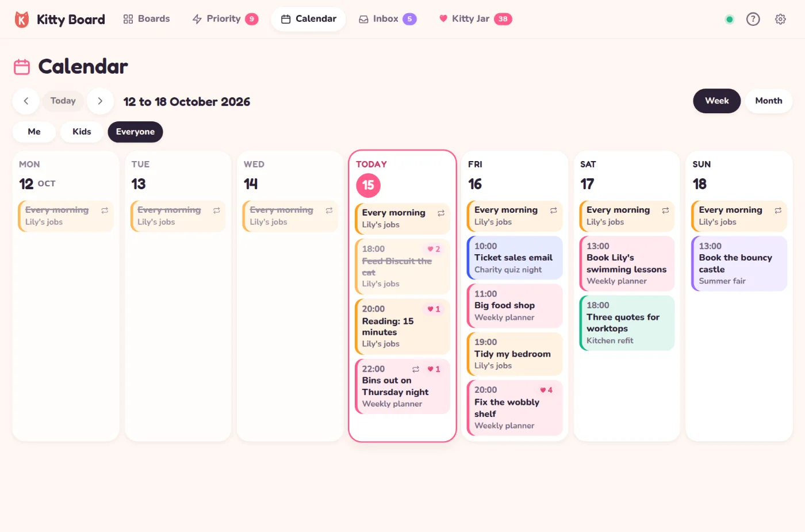Viewport: 805px width, 532px height.
Task: Click heart count on Reading: 15 minutes
Action: [434, 309]
